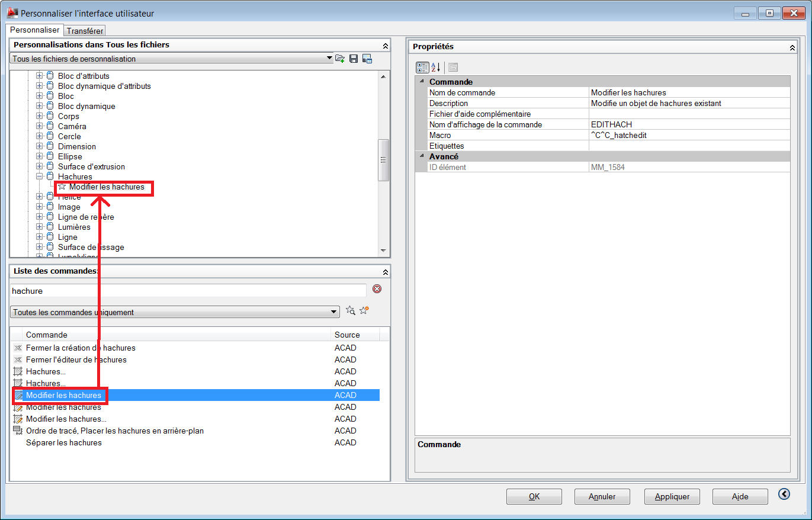This screenshot has height=520, width=812.
Task: Click the mouse icon beside Ellipse
Action: tap(50, 156)
